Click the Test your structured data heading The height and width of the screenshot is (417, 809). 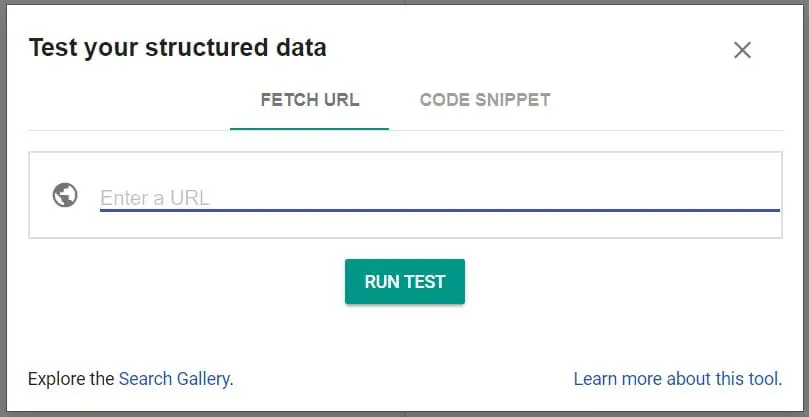click(x=177, y=48)
